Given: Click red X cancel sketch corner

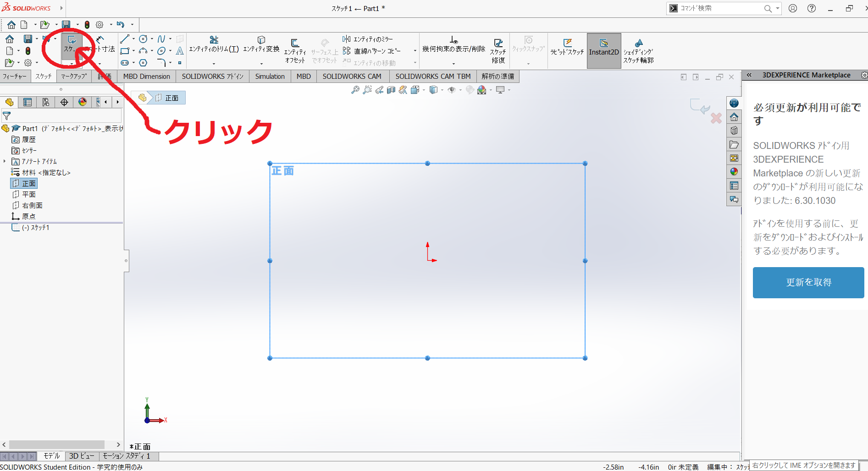Looking at the screenshot, I should click(x=716, y=119).
